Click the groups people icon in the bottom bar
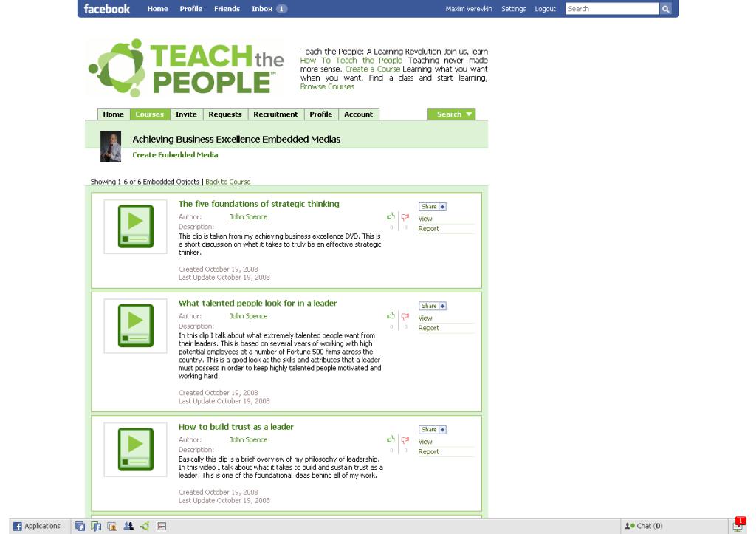The height and width of the screenshot is (534, 756). coord(128,527)
